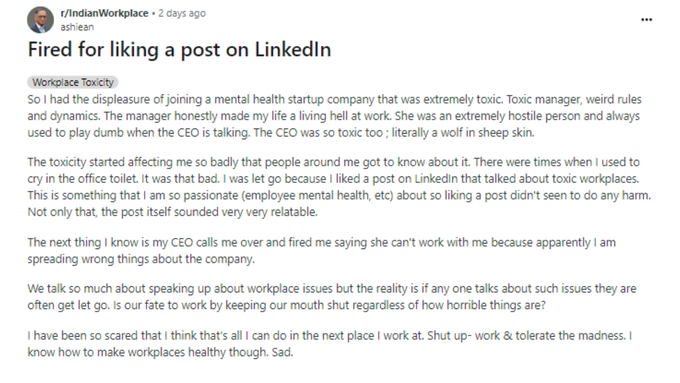Click the sentence "Not only that, the post itself"
The height and width of the screenshot is (383, 680).
tap(173, 212)
